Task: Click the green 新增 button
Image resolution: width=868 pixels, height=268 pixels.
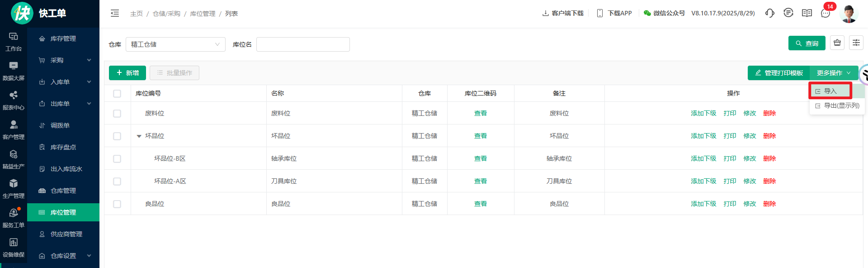Action: point(127,73)
